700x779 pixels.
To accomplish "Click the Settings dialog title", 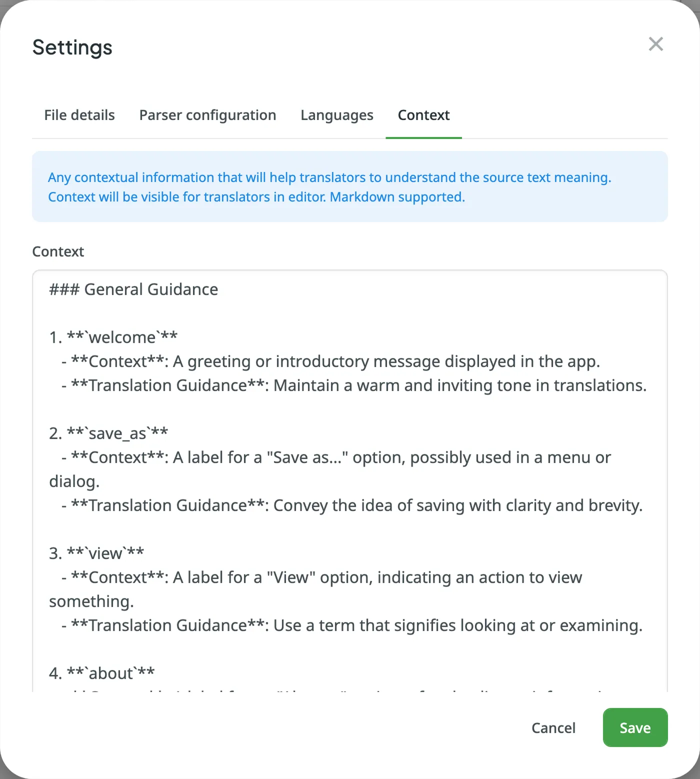I will [x=72, y=47].
